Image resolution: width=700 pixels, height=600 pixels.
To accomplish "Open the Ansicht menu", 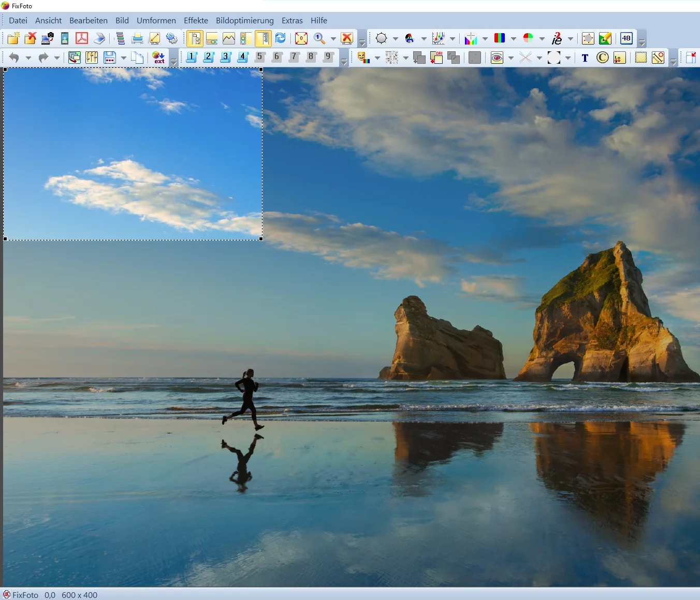I will click(49, 21).
